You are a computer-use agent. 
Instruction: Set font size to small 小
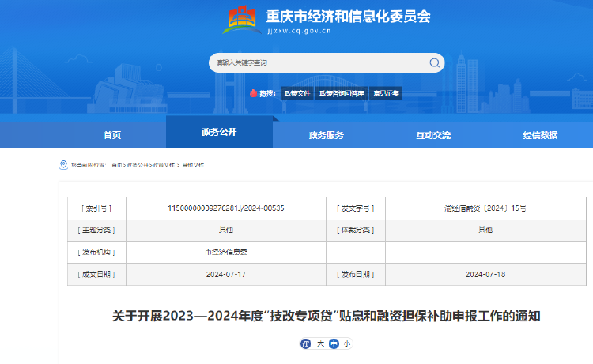(347, 343)
